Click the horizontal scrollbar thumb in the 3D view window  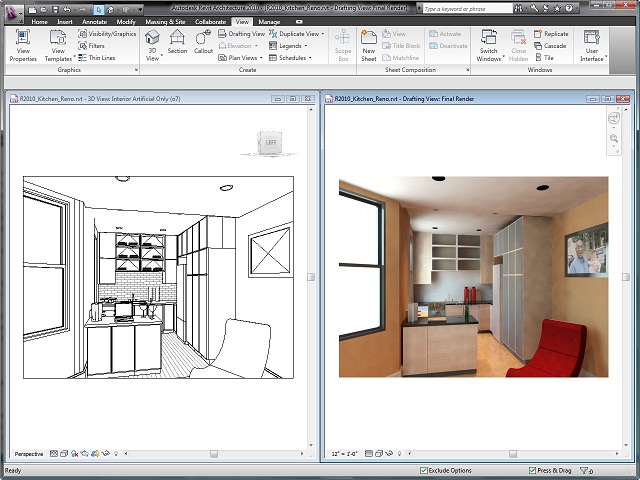[x=214, y=454]
